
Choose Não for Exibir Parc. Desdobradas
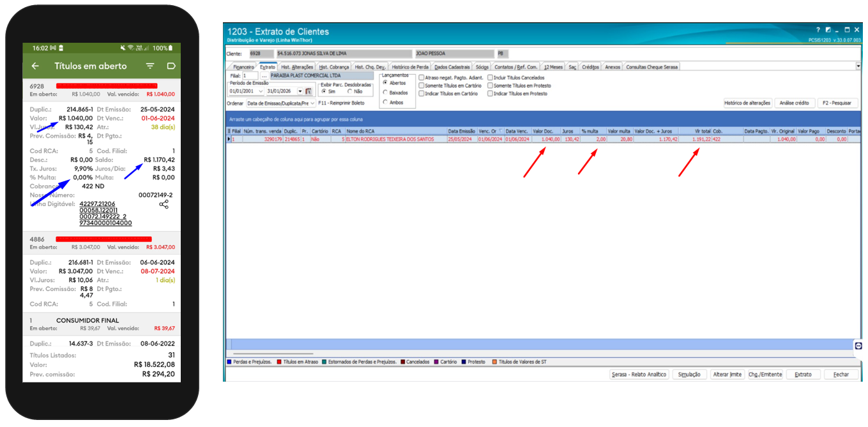[350, 91]
